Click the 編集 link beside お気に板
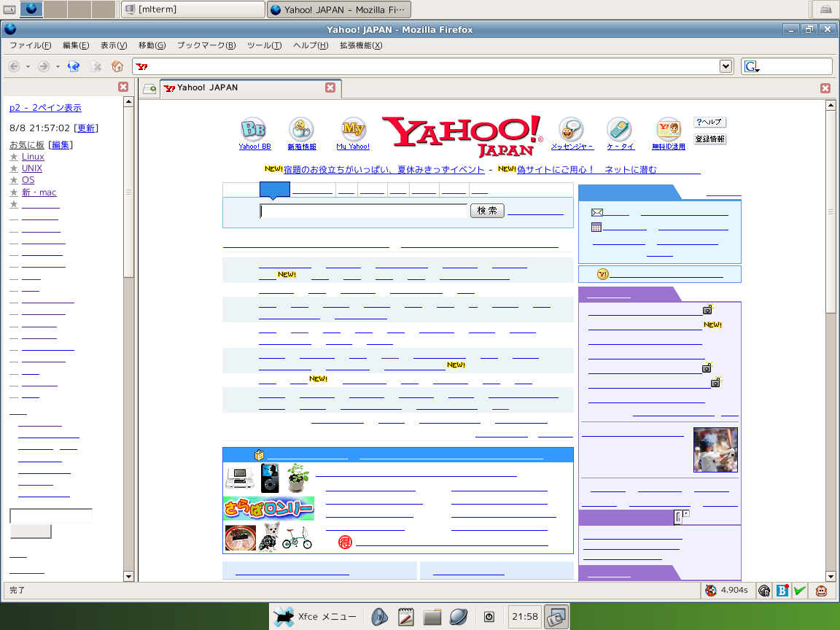The height and width of the screenshot is (630, 840). click(x=61, y=144)
